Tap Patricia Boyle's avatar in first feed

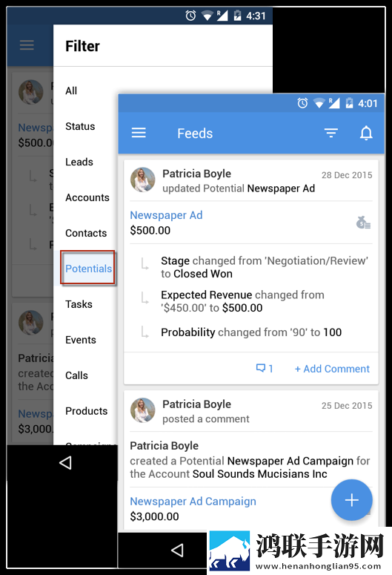click(x=143, y=180)
